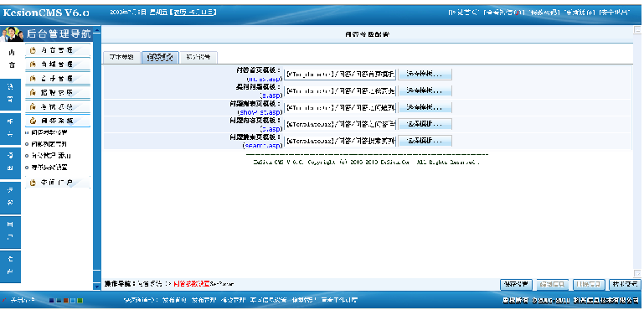Switch to the 积分设置 tab
644x310 pixels.
pyautogui.click(x=198, y=58)
